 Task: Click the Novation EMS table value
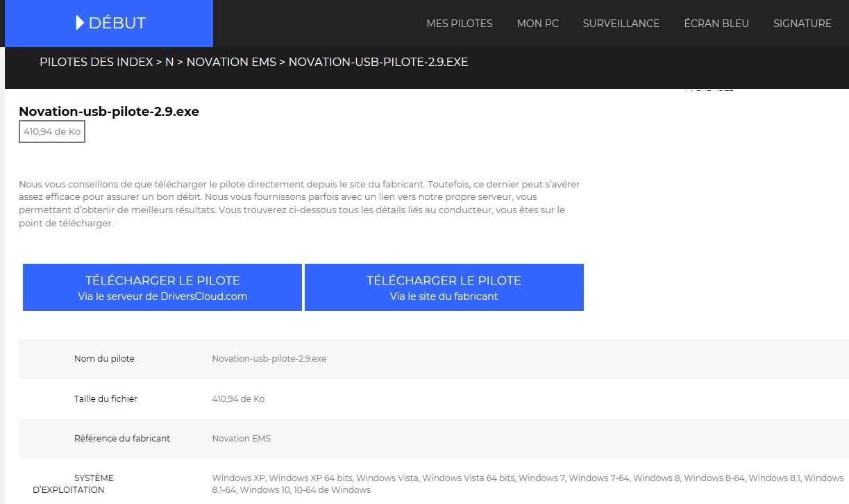[242, 438]
